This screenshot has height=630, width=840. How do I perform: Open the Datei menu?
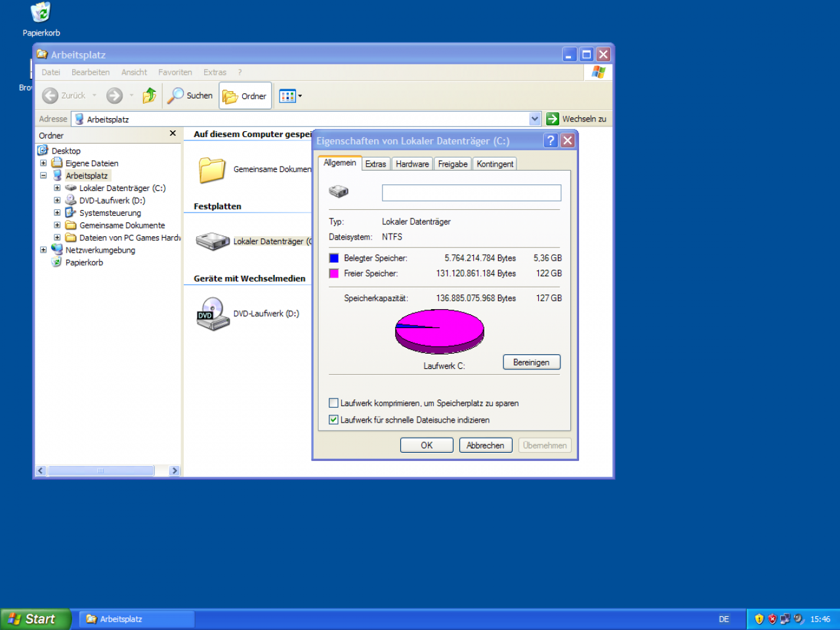pos(51,72)
